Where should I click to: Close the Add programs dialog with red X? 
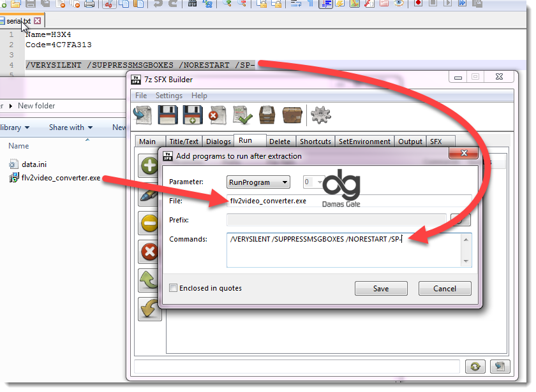point(463,153)
